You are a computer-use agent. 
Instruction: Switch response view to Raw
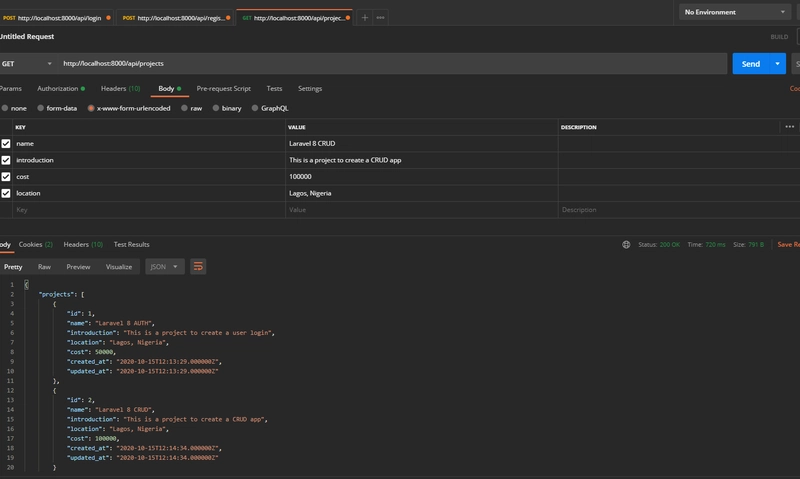(x=44, y=267)
